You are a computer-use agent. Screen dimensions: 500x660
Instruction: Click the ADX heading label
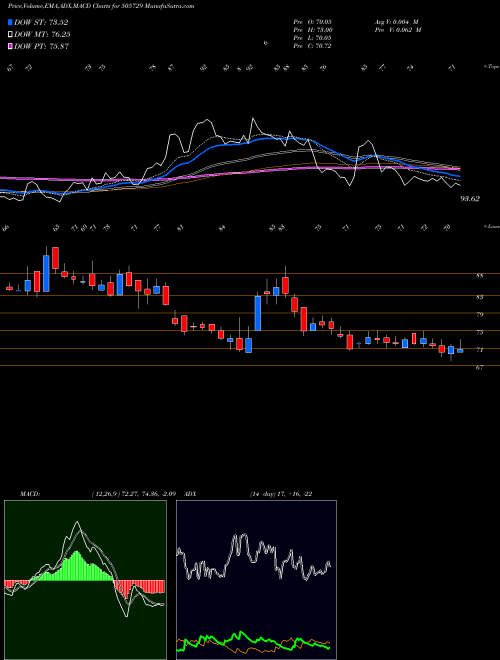190,494
